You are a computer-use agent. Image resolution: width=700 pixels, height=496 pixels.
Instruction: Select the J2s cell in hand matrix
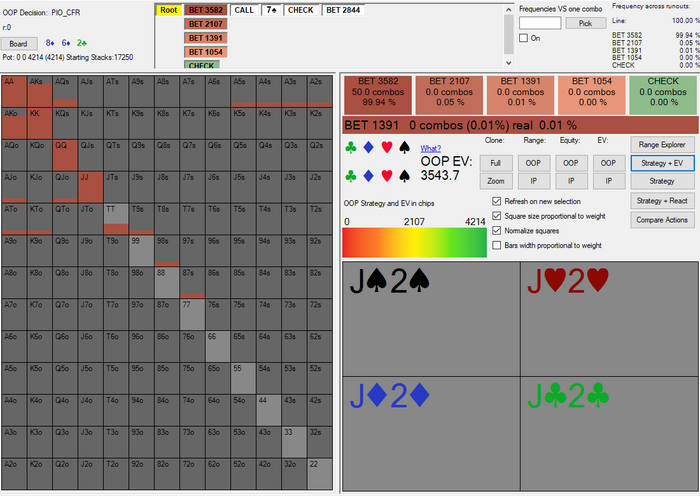320,187
